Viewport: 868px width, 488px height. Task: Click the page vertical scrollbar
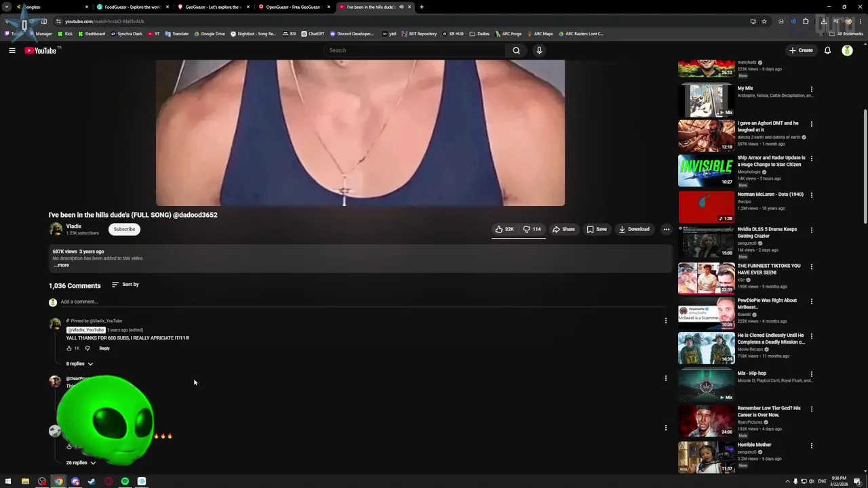865,166
